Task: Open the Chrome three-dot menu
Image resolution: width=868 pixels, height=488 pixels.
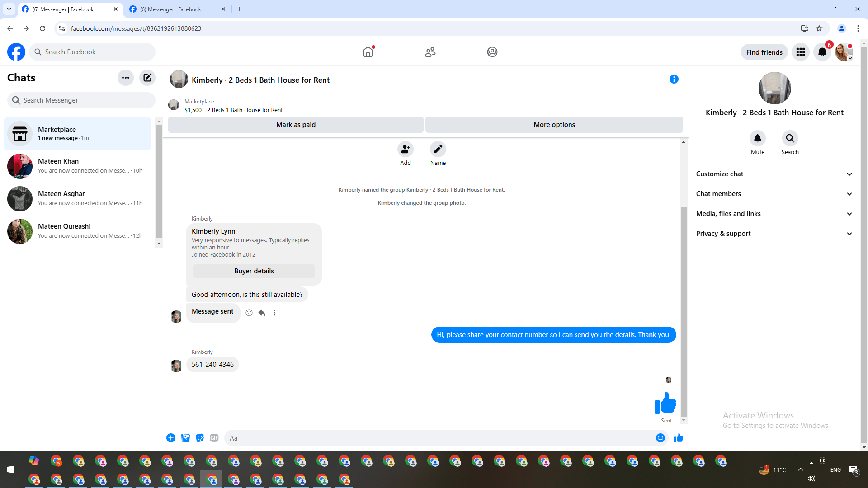Action: pyautogui.click(x=858, y=28)
